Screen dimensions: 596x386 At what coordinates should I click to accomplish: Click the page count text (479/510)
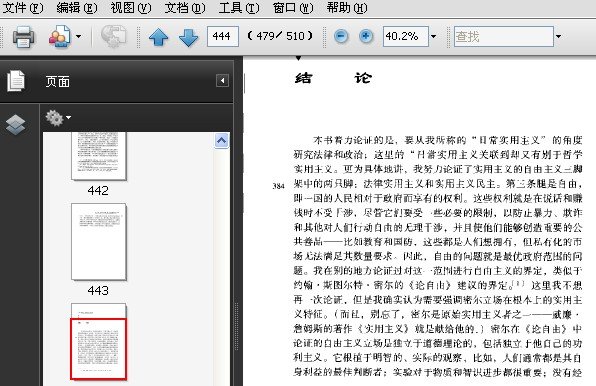(280, 36)
